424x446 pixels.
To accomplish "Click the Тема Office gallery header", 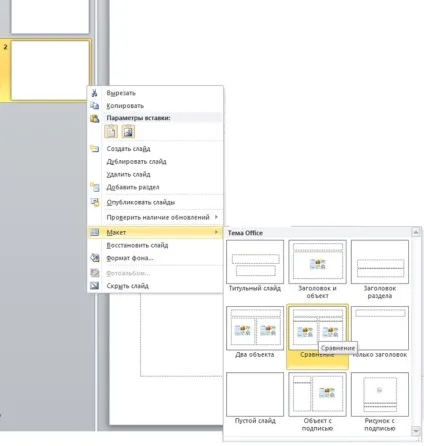I will click(245, 233).
